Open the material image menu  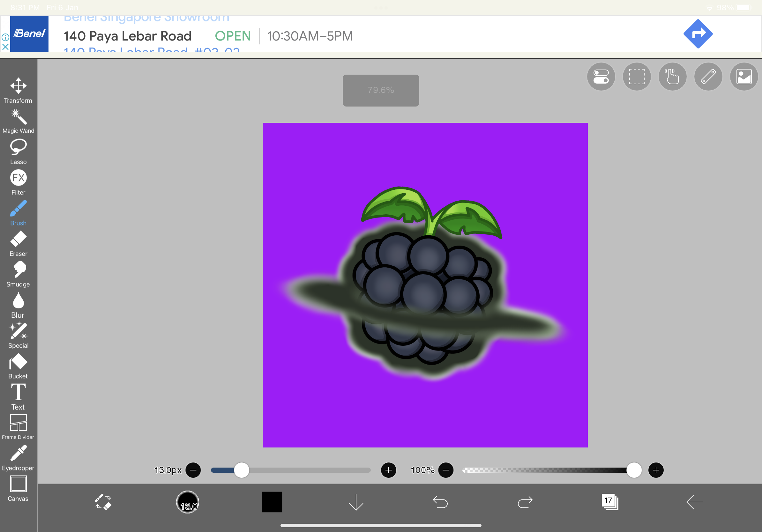743,77
